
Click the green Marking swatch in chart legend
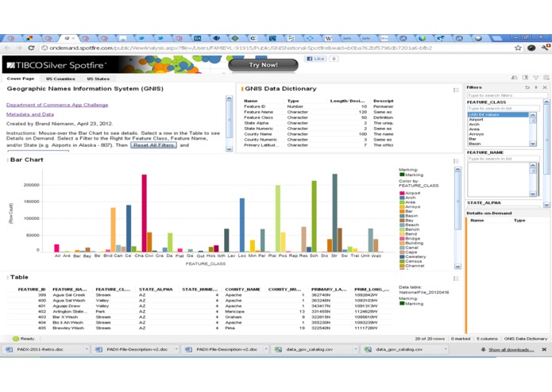(x=402, y=175)
